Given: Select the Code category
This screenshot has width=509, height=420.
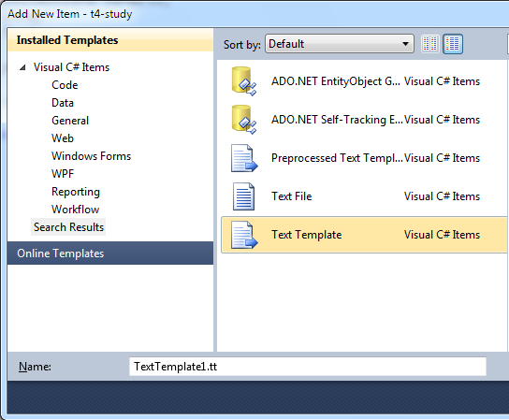Looking at the screenshot, I should pyautogui.click(x=65, y=85).
